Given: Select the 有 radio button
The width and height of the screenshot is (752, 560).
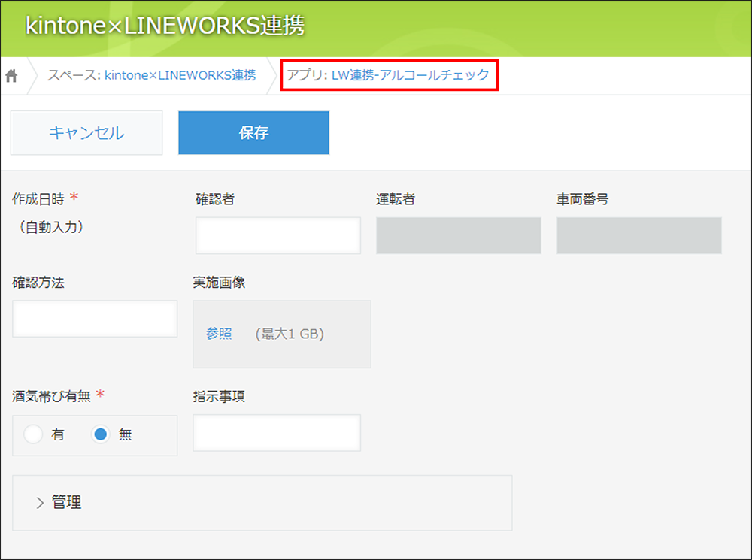Looking at the screenshot, I should coord(33,434).
